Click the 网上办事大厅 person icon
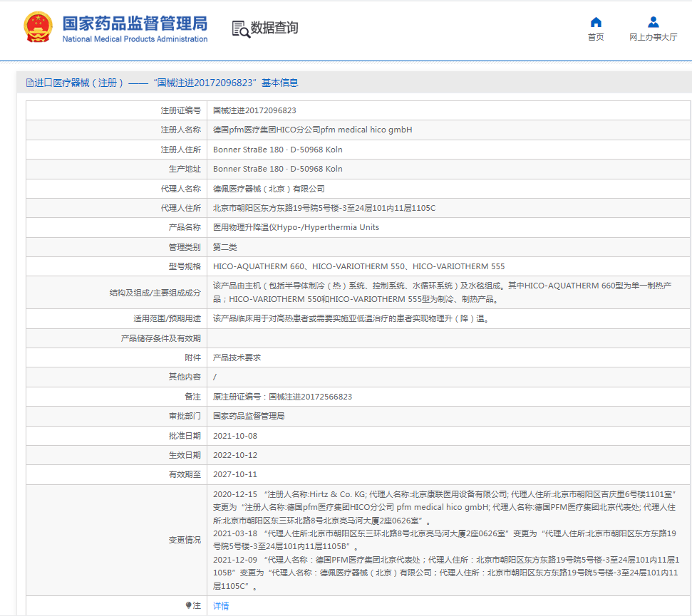This screenshot has height=616, width=692. point(653,22)
